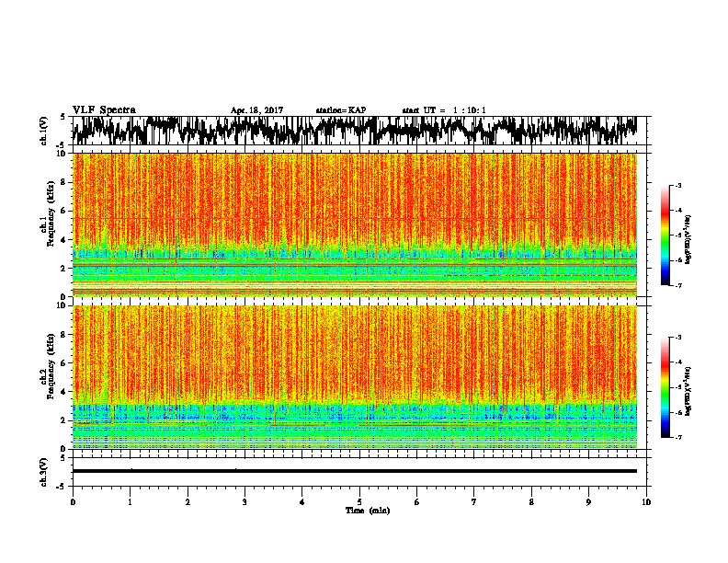
Task: Click the time-axis tick label '9'
Action: (x=588, y=502)
